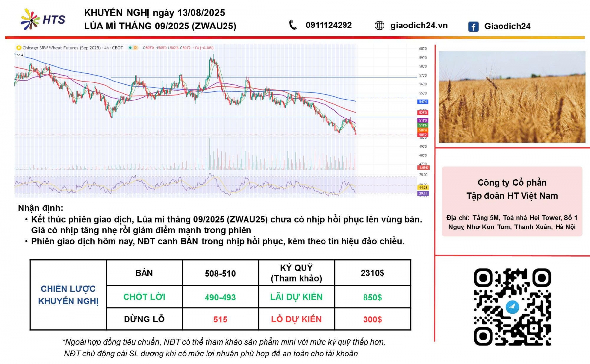Click the HTS colorful flower logo
The height and width of the screenshot is (364, 590).
point(30,20)
